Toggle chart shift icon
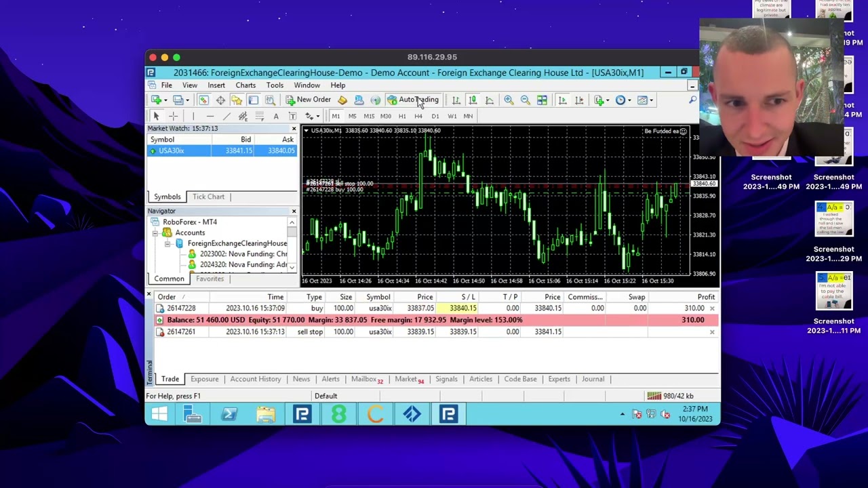 pos(578,100)
